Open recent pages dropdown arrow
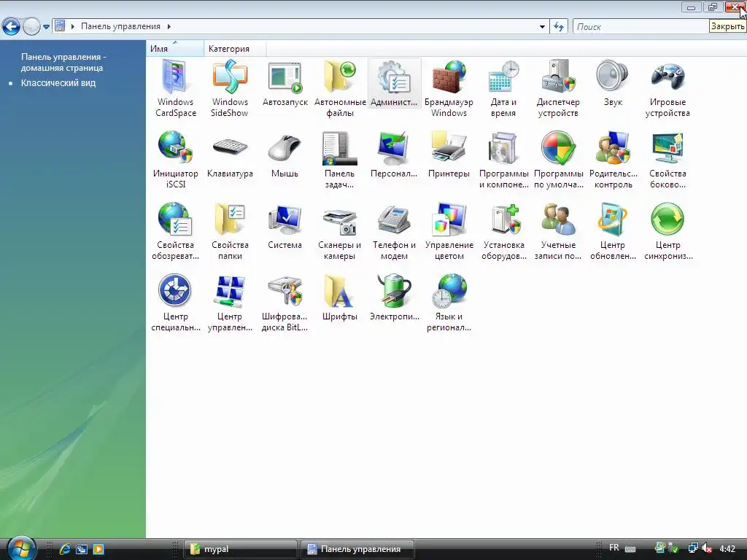Screen dimensions: 747x560 [x=46, y=27]
